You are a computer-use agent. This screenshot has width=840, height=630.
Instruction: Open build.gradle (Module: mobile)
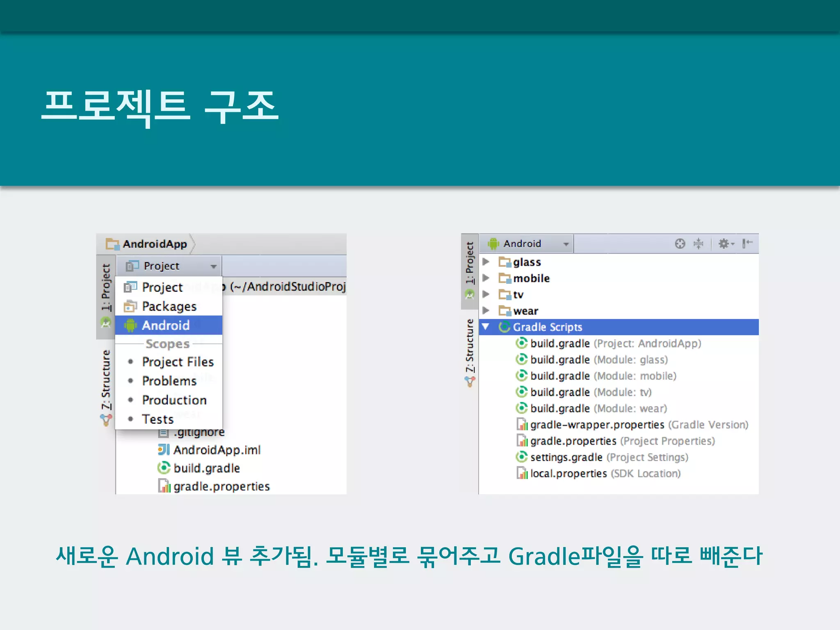tap(596, 376)
